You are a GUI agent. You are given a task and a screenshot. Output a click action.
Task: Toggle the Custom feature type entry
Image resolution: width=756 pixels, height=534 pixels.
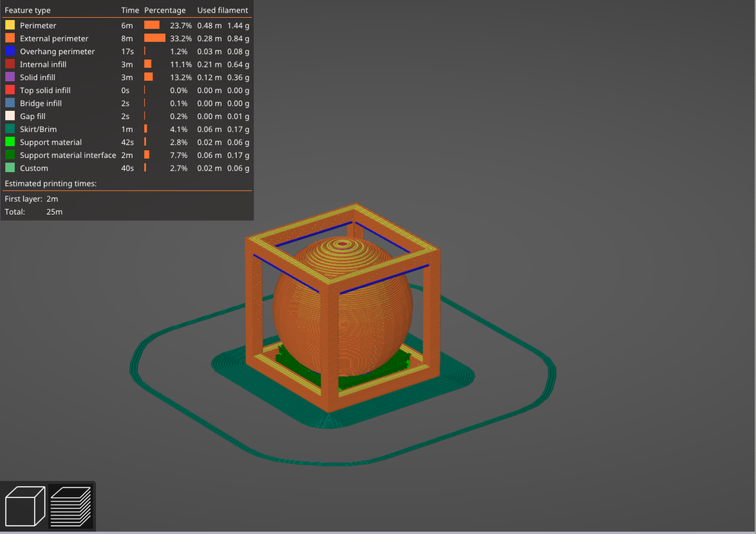point(33,168)
